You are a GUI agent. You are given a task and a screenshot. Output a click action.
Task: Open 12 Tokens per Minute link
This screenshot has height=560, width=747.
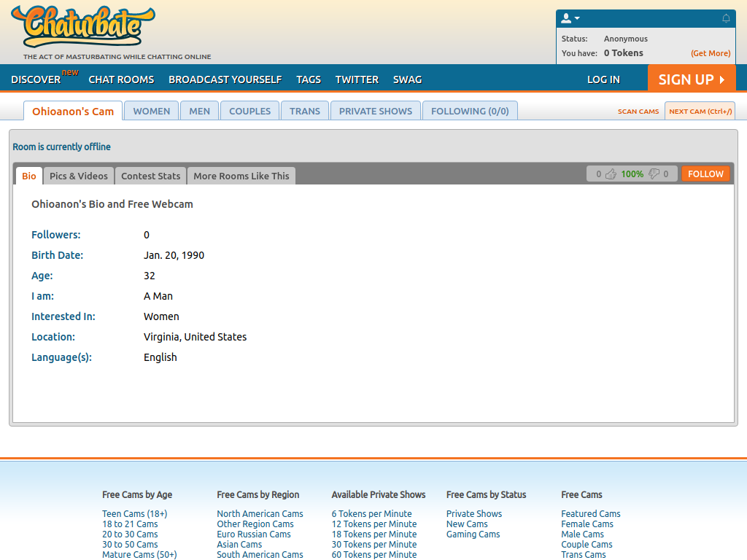coord(374,524)
